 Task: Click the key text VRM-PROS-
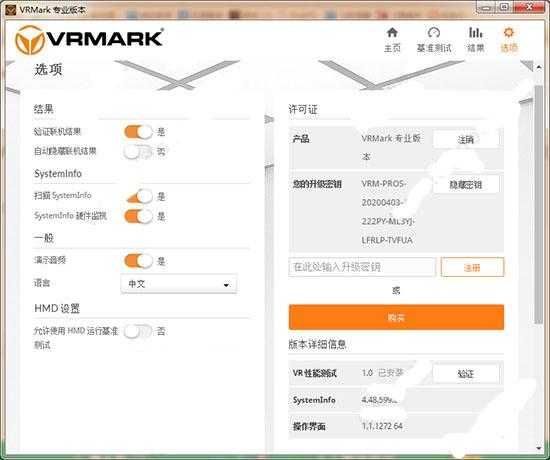(383, 184)
